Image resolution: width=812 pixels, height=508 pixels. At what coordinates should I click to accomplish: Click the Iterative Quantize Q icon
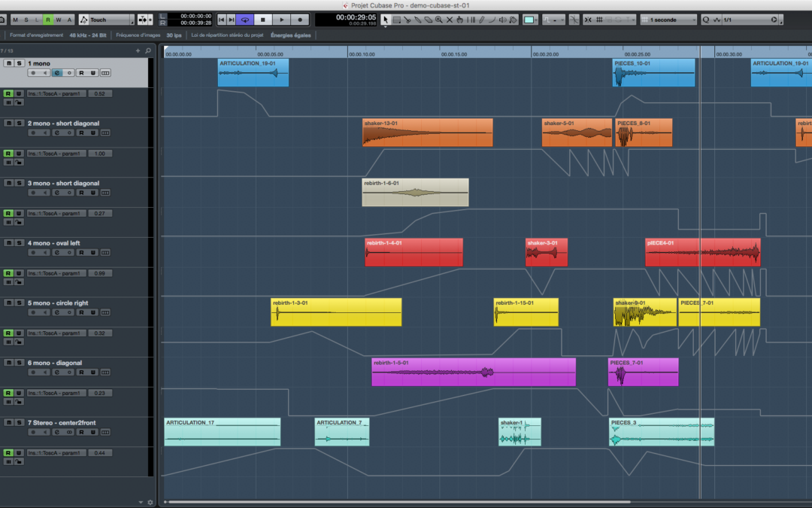pyautogui.click(x=705, y=20)
